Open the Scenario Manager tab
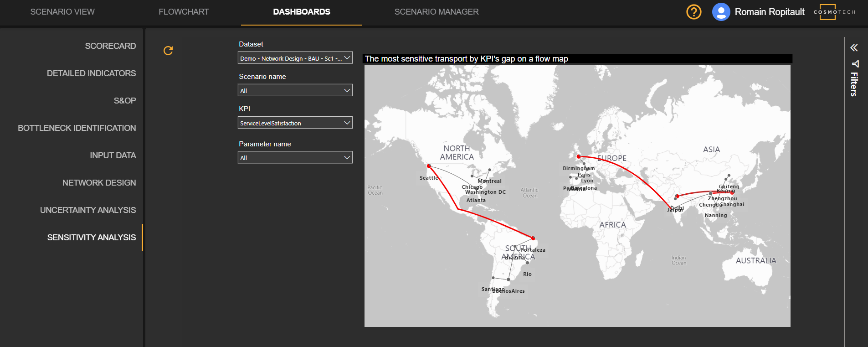The height and width of the screenshot is (347, 868). pyautogui.click(x=436, y=12)
